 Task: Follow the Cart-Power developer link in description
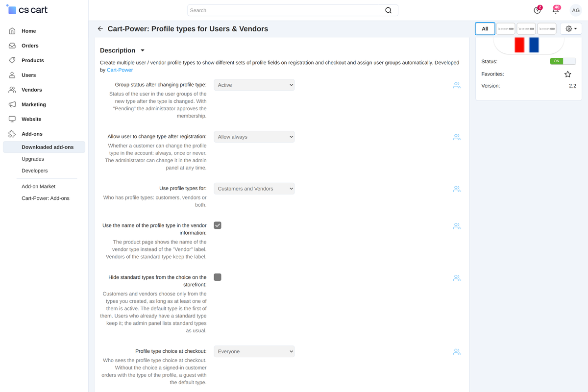120,70
